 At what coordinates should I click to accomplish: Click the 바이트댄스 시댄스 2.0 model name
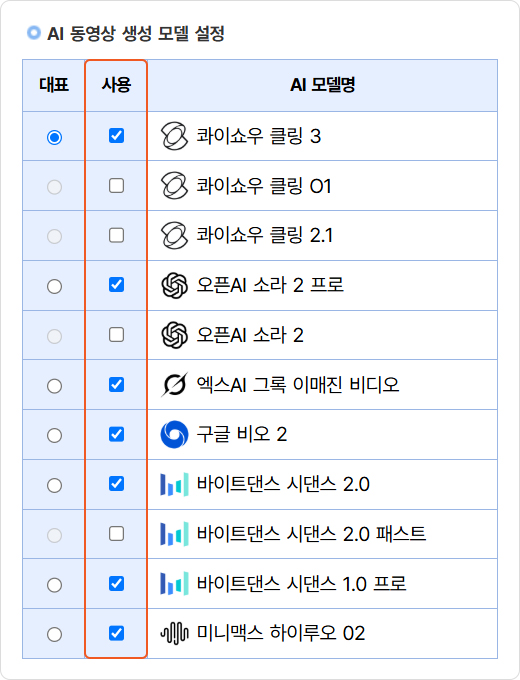(283, 484)
